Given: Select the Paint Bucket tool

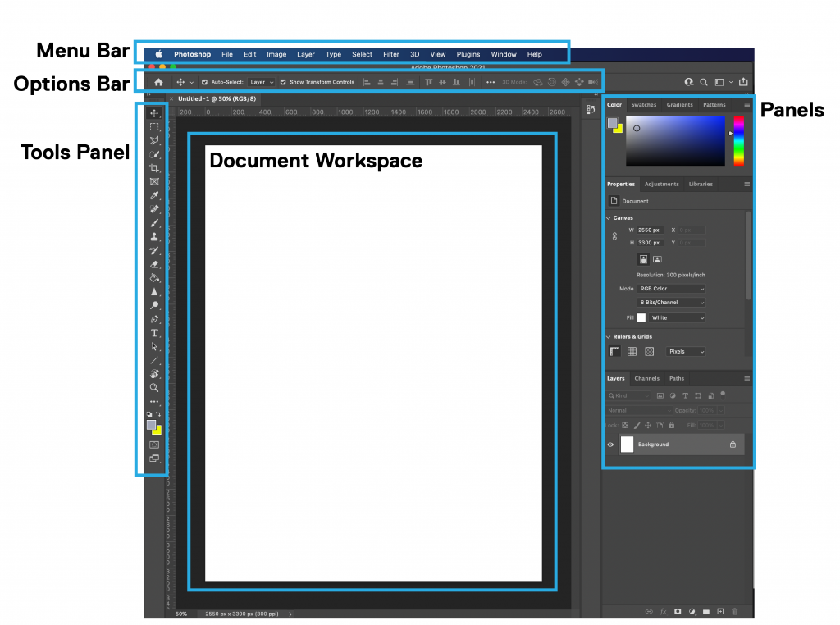Looking at the screenshot, I should tap(154, 278).
